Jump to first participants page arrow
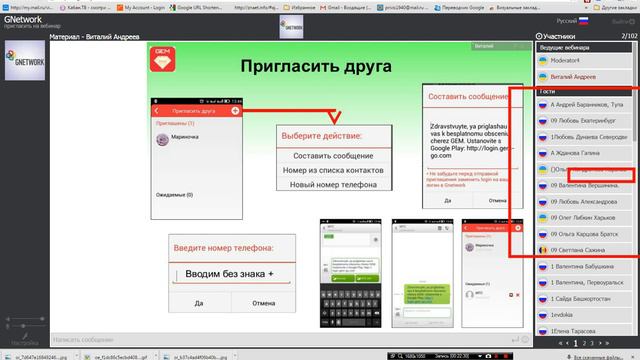 pos(560,343)
